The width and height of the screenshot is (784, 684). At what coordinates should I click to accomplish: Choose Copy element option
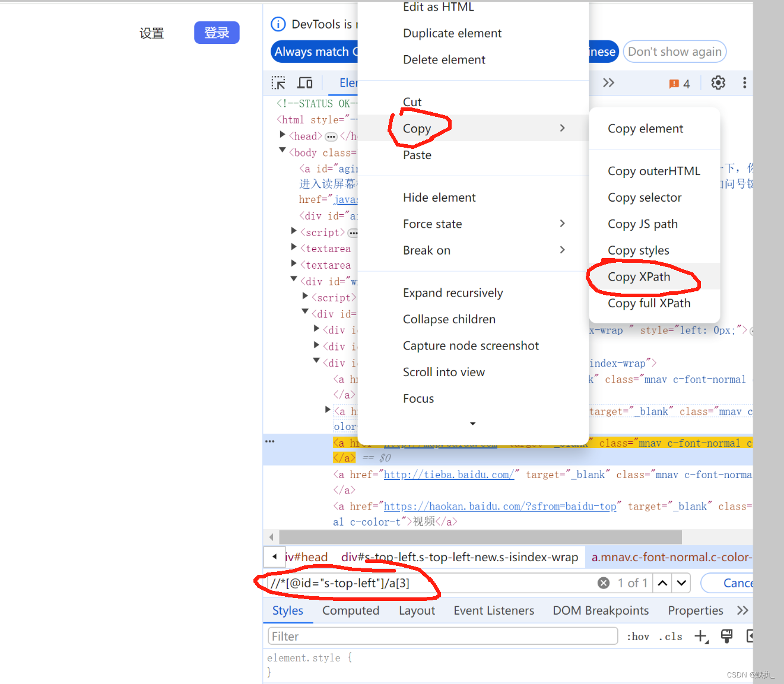654,129
